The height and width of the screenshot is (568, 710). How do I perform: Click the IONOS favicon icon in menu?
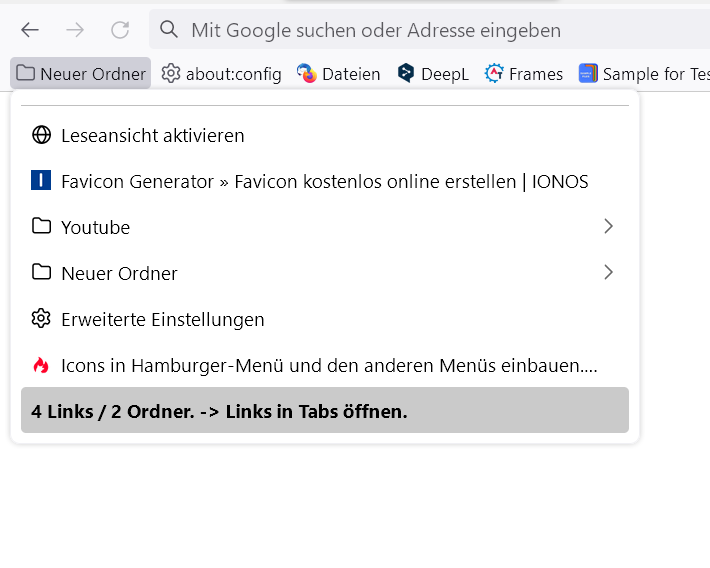click(41, 181)
